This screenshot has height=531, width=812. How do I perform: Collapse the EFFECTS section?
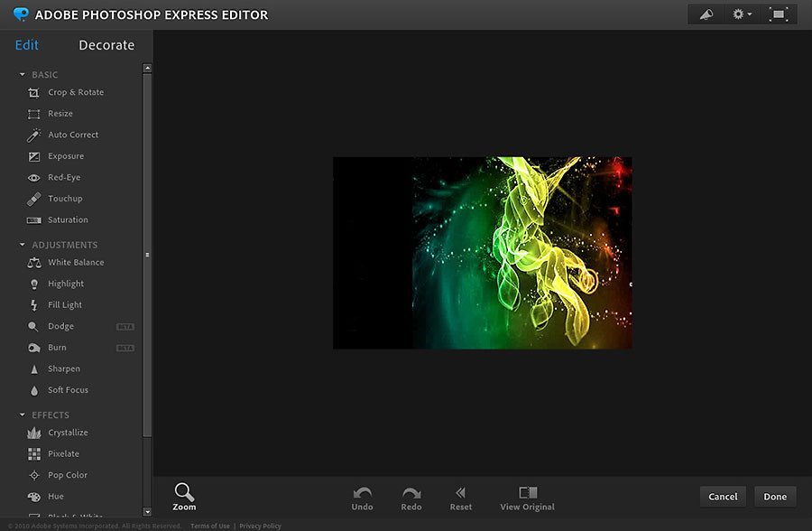coord(23,415)
